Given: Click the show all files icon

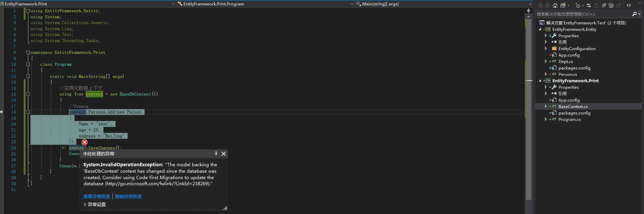Looking at the screenshot, I should (611, 5).
